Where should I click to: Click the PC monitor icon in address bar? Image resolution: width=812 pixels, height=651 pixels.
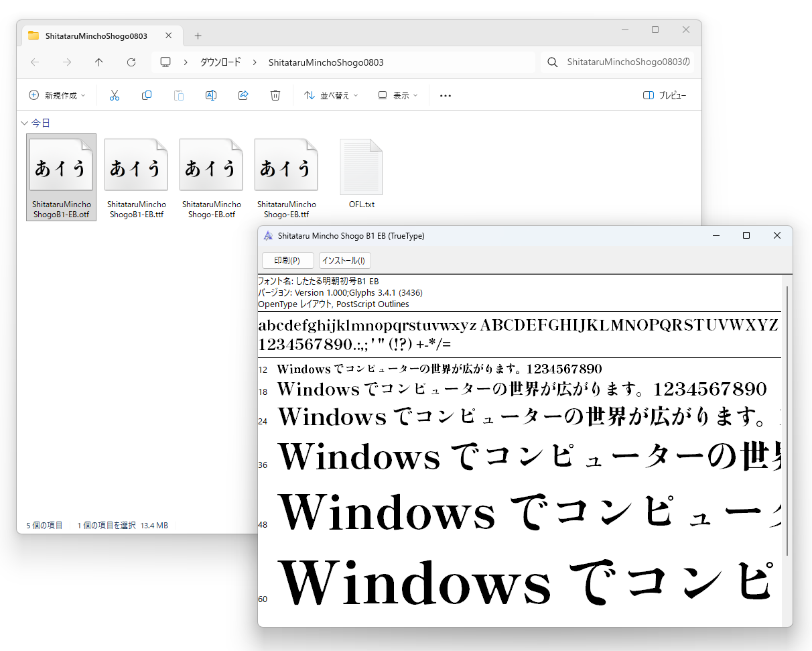[x=165, y=62]
